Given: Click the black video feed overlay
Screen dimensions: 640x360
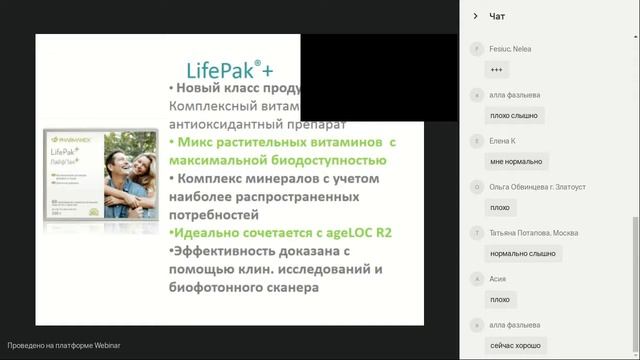Looking at the screenshot, I should 379,78.
